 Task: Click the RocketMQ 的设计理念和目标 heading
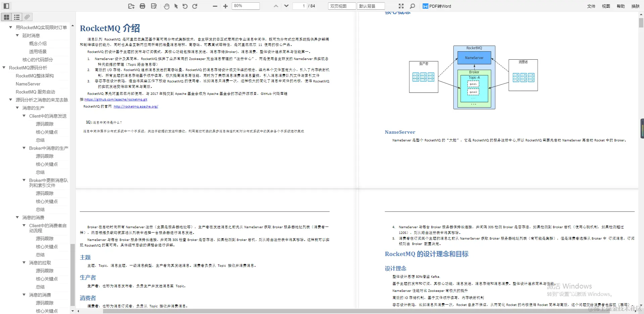pyautogui.click(x=427, y=254)
